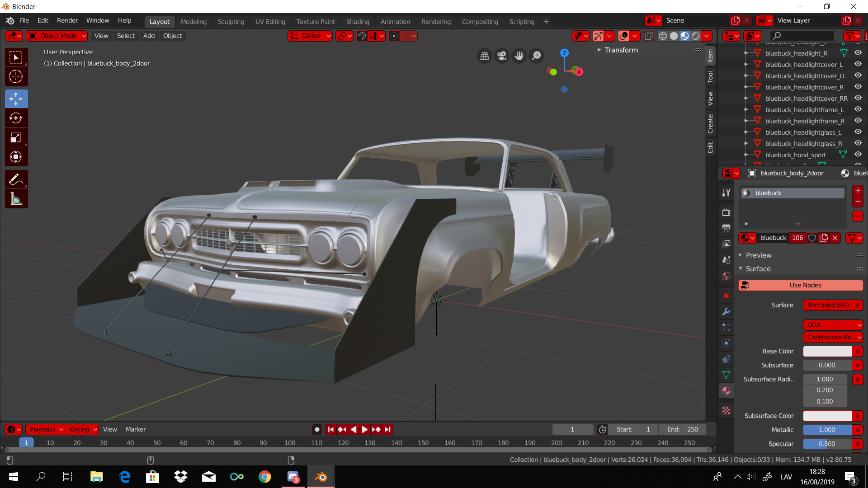The image size is (868, 488).
Task: Switch to the perspective/orthographic grid view icon
Action: tap(485, 56)
